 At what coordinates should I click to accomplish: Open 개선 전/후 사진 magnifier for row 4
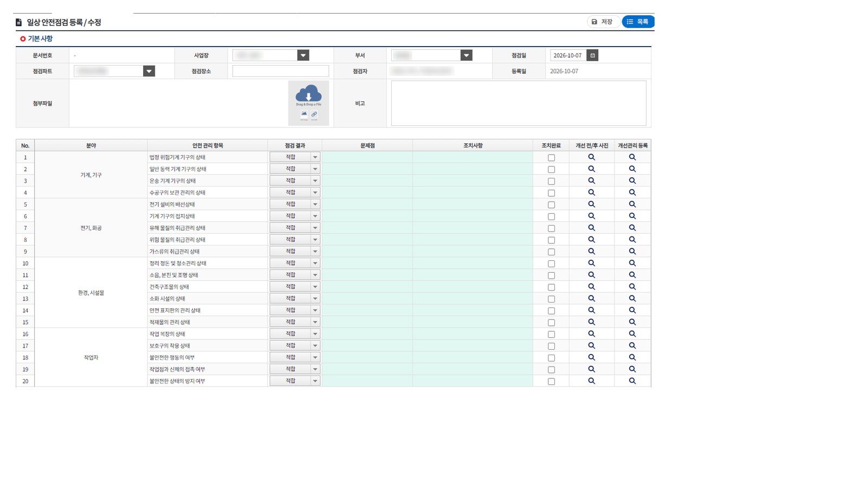pyautogui.click(x=591, y=192)
